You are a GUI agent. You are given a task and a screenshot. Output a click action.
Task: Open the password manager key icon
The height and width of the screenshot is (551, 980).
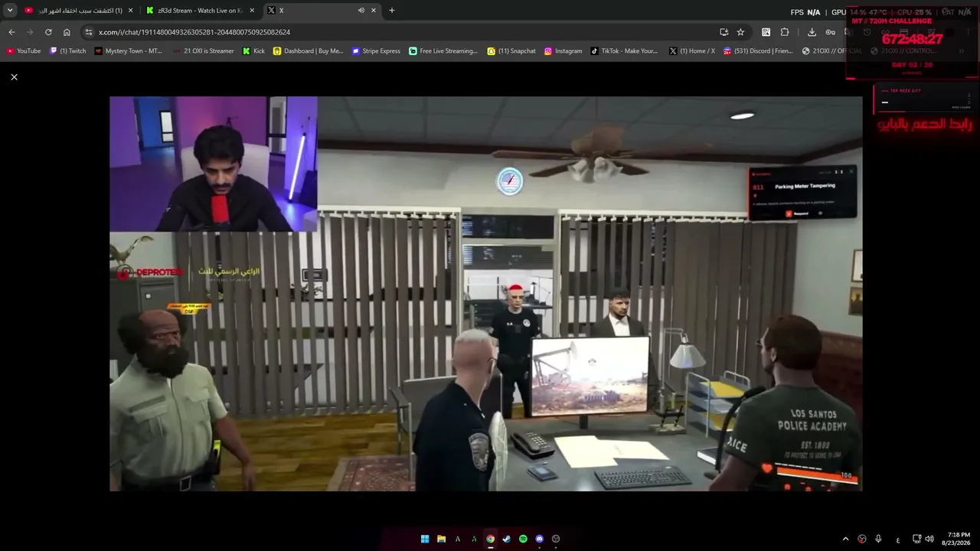tap(831, 32)
